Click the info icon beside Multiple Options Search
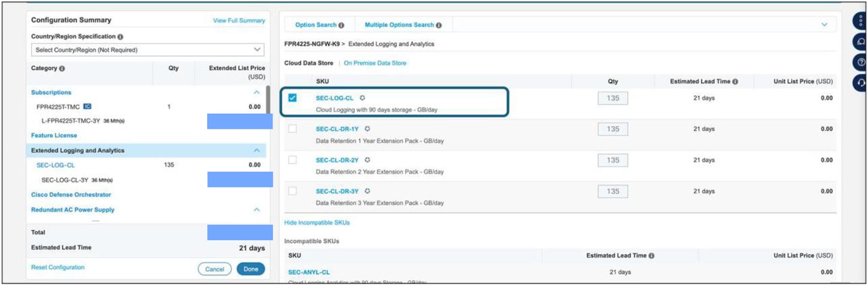The height and width of the screenshot is (286, 868). [439, 25]
